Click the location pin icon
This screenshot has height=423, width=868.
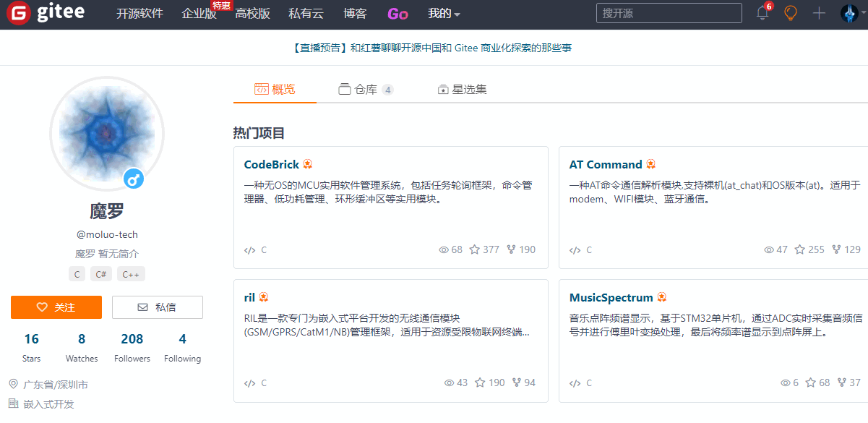click(x=13, y=384)
